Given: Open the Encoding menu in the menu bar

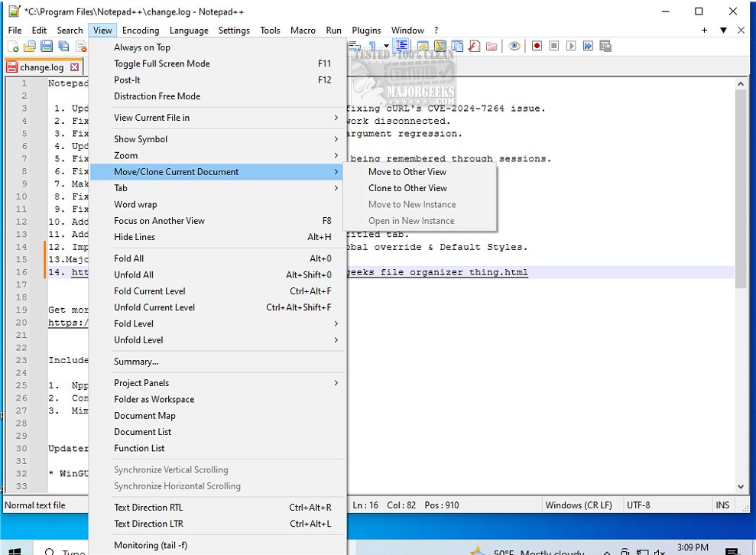Looking at the screenshot, I should [141, 31].
